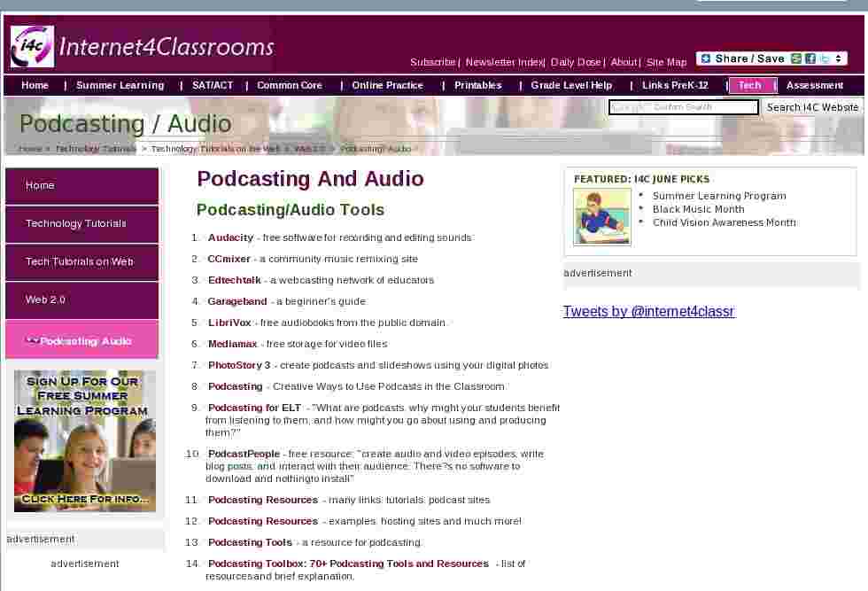Select Links PreK-12 in navigation bar

click(x=675, y=85)
